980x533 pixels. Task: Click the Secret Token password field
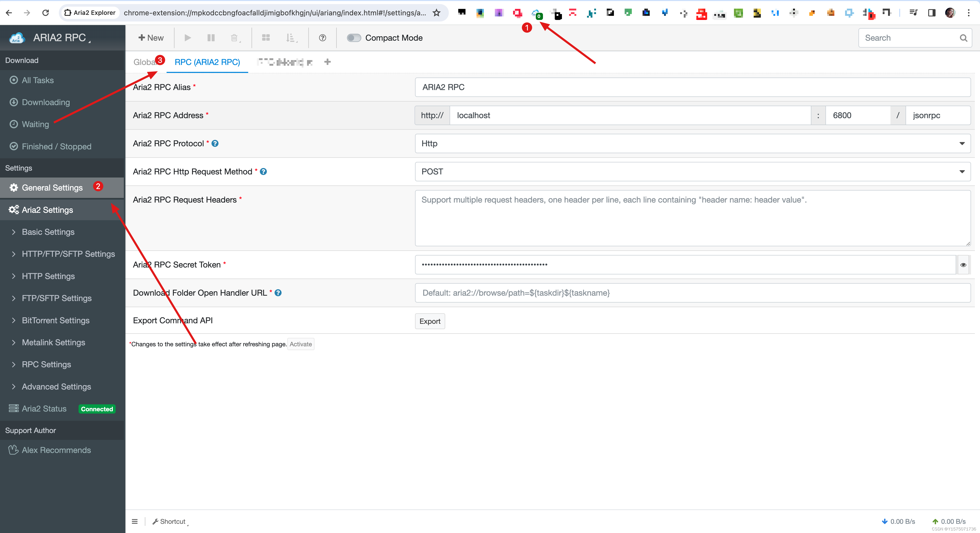pyautogui.click(x=685, y=265)
